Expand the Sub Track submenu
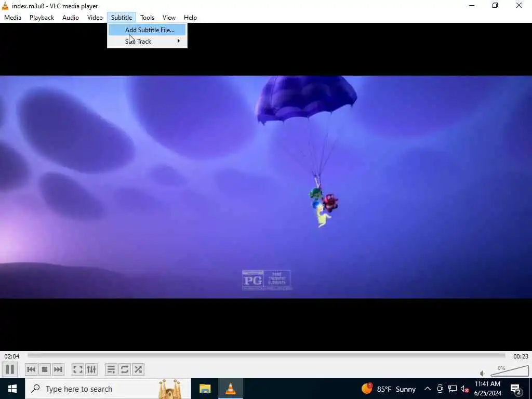Viewport: 532px width, 399px height. 147,42
